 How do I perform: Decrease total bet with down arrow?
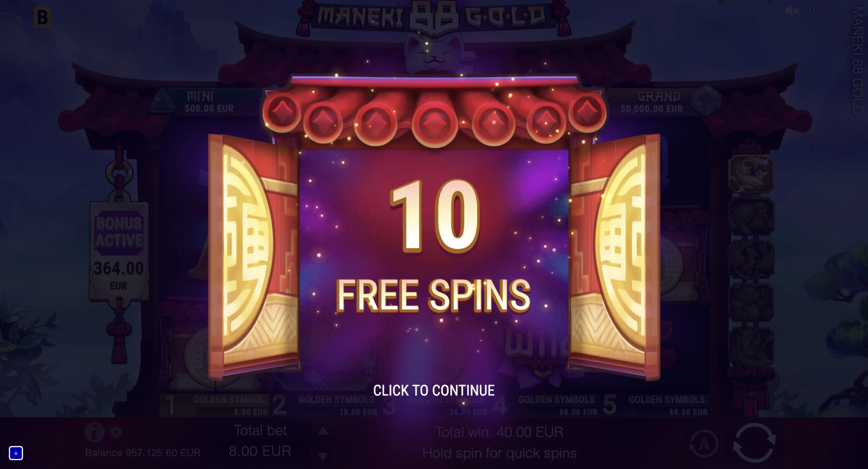point(323,456)
